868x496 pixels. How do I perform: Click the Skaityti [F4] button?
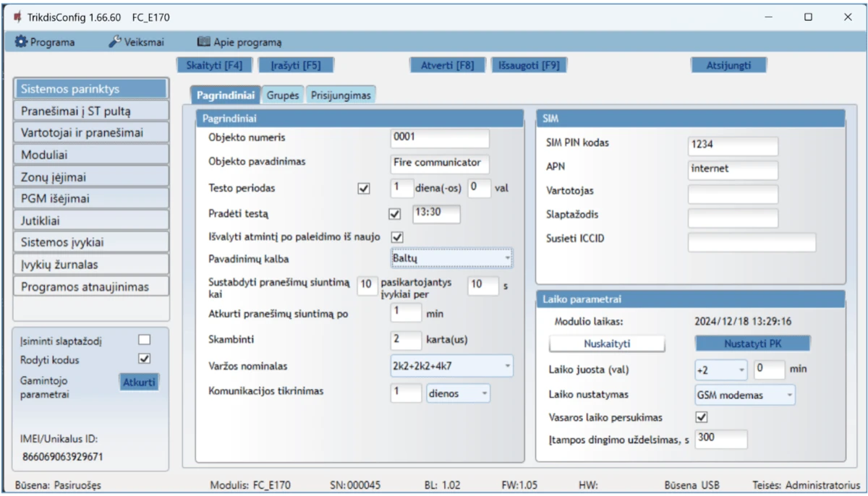click(x=214, y=65)
